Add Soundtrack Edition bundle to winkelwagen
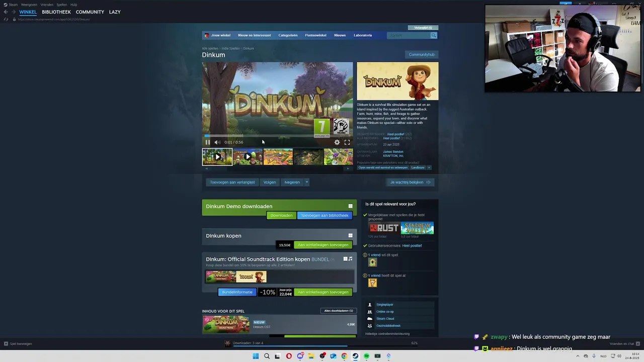Viewport: 644px width, 362px height. [323, 292]
